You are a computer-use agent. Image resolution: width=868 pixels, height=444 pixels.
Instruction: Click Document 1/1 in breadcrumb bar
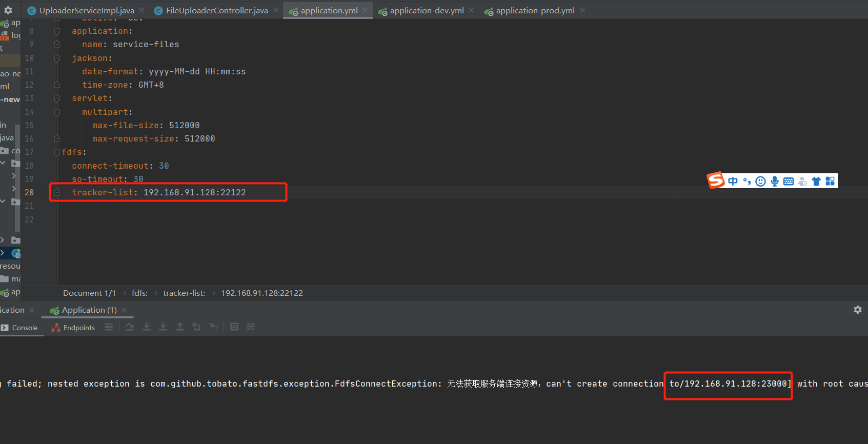[x=89, y=293]
